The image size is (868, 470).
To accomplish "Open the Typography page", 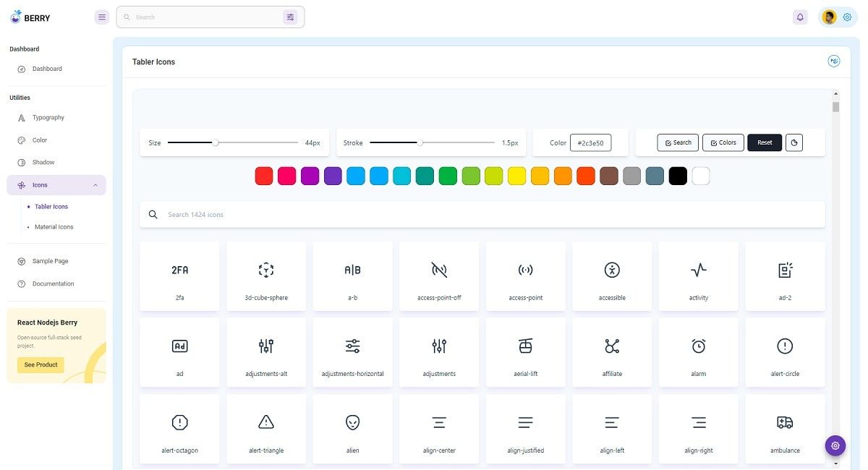I will [x=48, y=117].
